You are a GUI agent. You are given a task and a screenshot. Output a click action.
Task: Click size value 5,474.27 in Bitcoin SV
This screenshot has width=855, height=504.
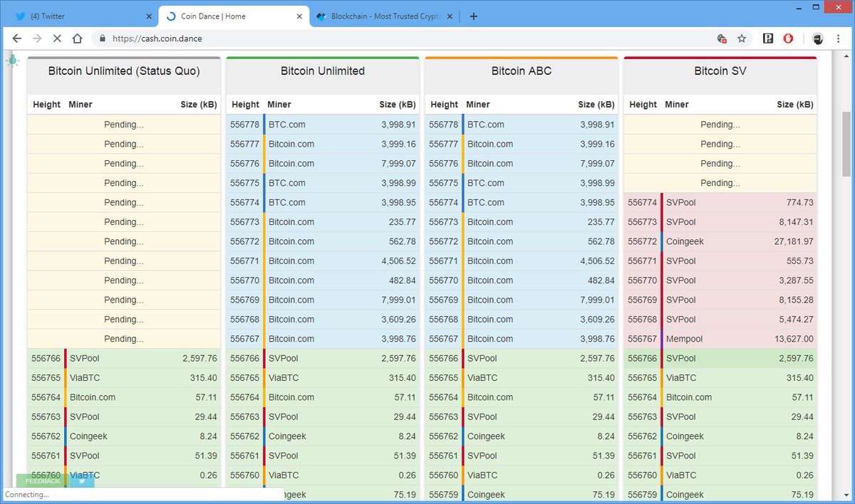(x=796, y=320)
